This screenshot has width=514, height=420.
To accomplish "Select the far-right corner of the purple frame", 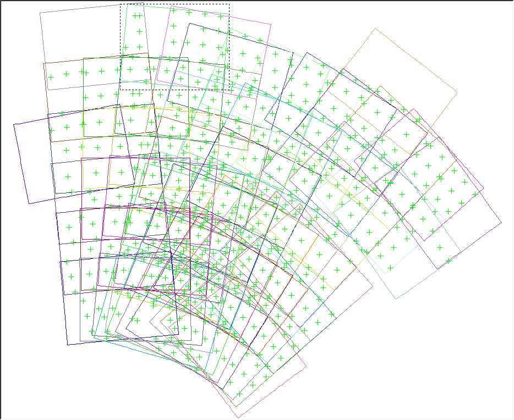I will [502, 223].
